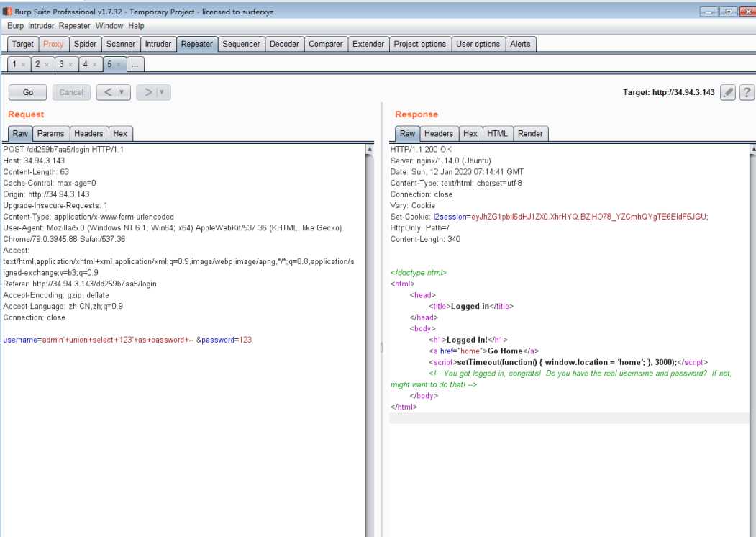Viewport: 756px width, 537px height.
Task: Go back to previous request arrow
Action: tap(106, 92)
